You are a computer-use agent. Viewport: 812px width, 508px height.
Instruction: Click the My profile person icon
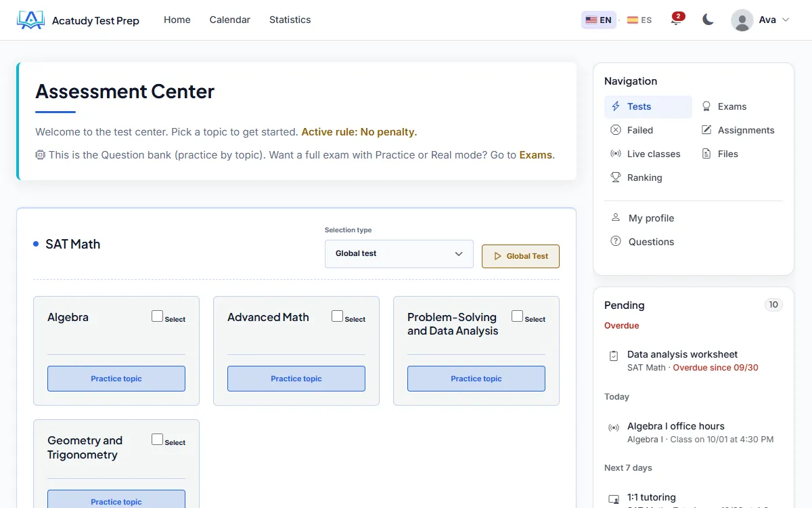[616, 218]
